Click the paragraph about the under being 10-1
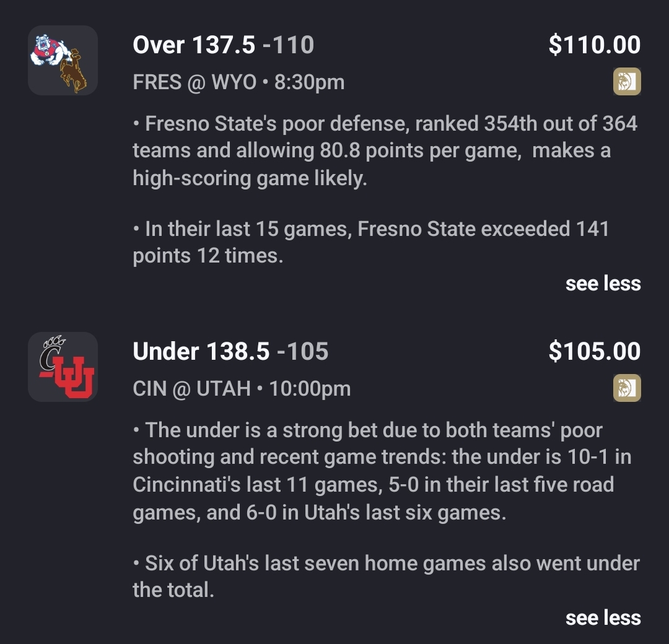 [381, 471]
